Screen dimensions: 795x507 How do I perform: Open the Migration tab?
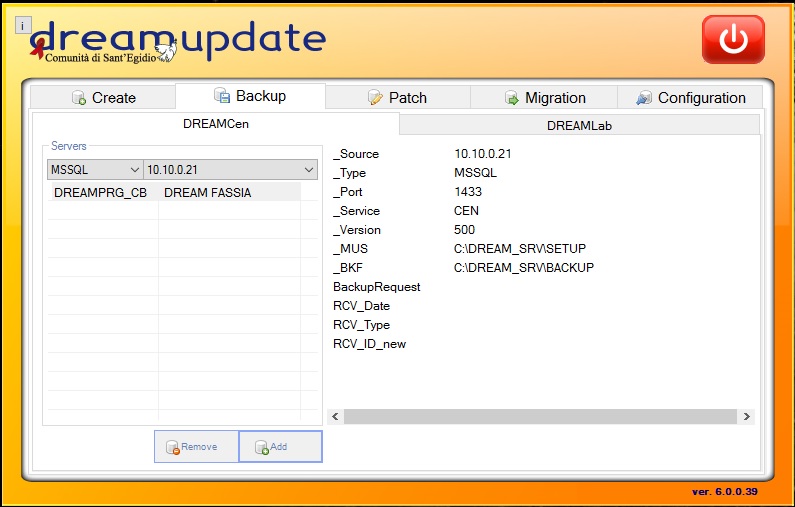pyautogui.click(x=544, y=97)
